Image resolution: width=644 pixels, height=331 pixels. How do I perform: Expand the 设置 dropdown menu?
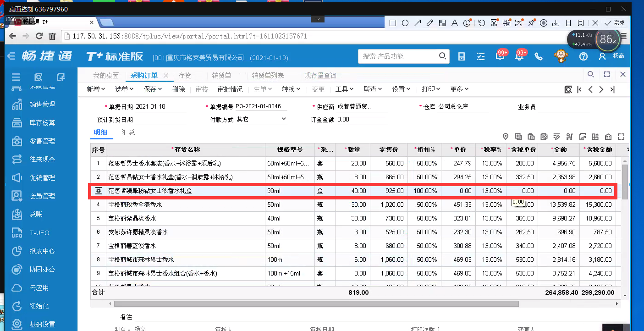tap(402, 89)
